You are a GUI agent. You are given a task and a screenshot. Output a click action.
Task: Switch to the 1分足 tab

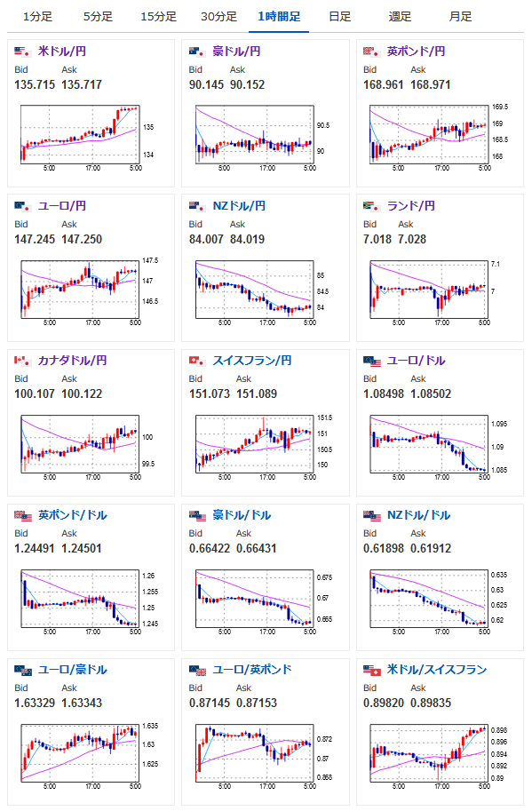37,17
